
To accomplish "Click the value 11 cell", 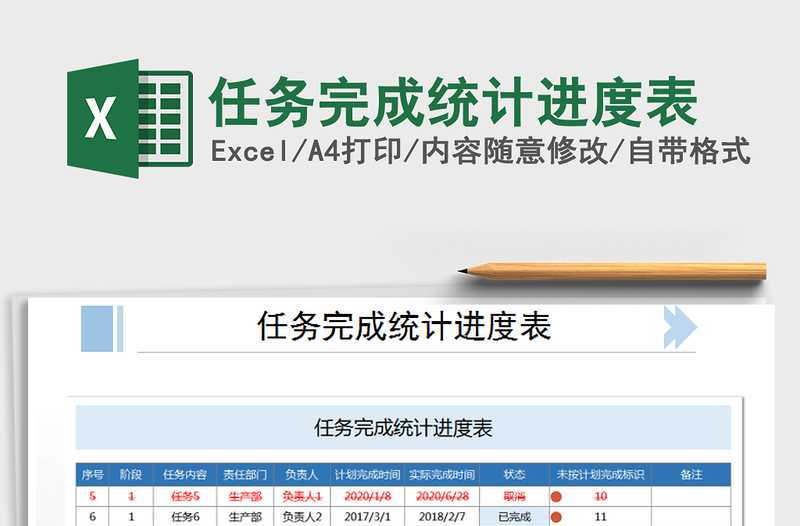I will pyautogui.click(x=601, y=516).
